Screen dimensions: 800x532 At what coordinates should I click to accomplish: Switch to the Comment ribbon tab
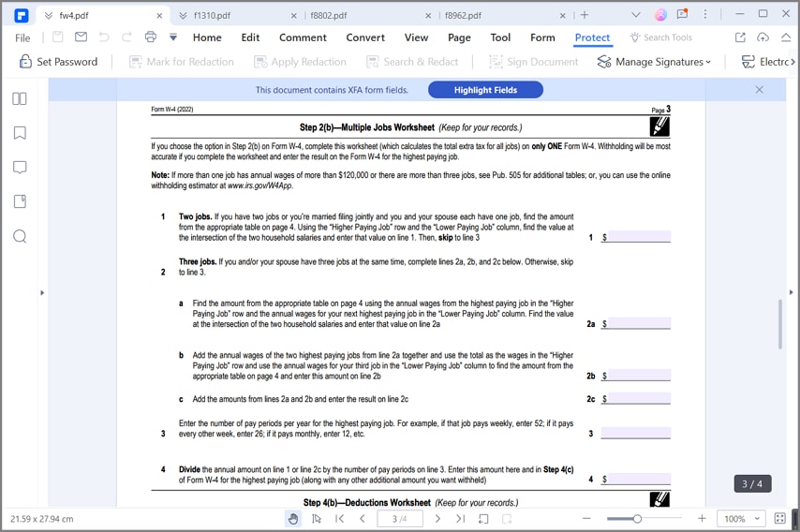[x=303, y=37]
